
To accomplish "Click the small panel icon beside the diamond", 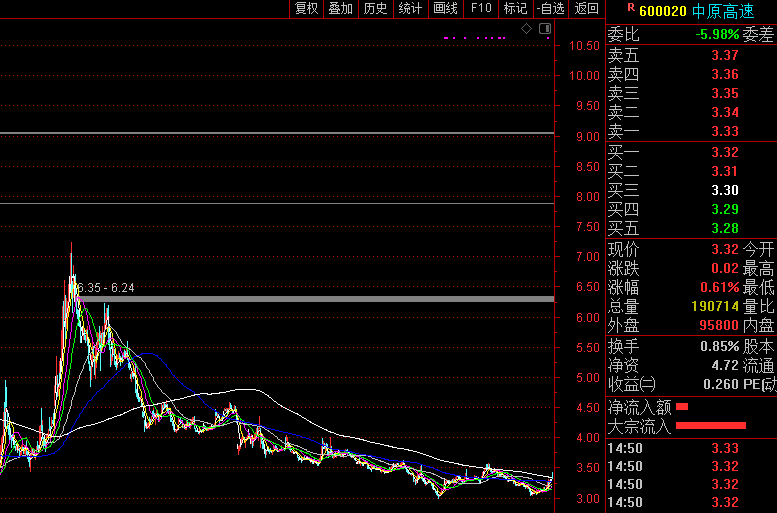I will click(x=544, y=28).
